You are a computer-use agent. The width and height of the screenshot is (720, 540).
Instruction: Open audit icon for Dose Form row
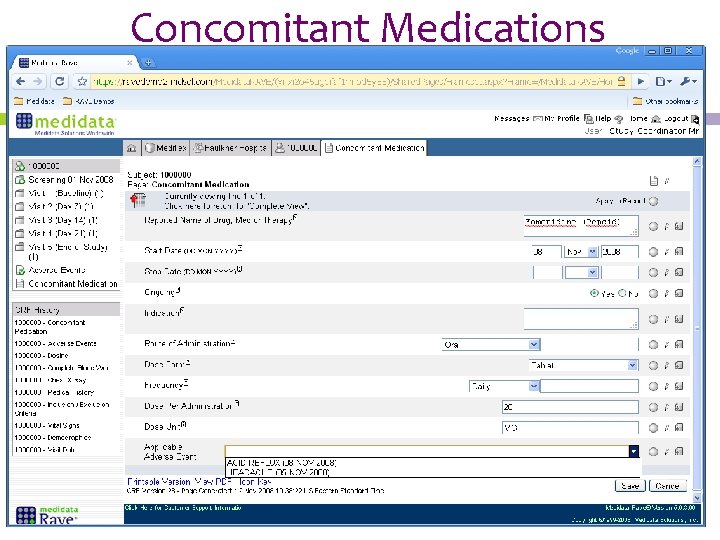(x=679, y=365)
